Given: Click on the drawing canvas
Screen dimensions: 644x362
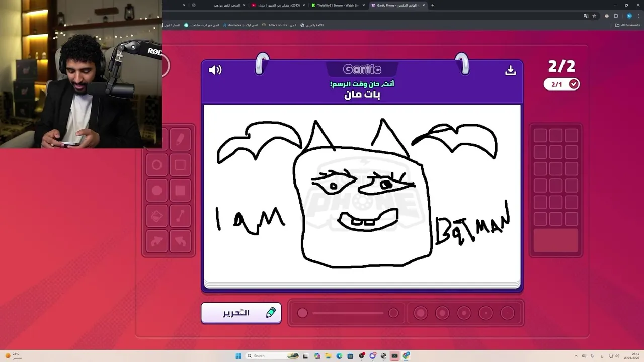Looking at the screenshot, I should pos(362,194).
